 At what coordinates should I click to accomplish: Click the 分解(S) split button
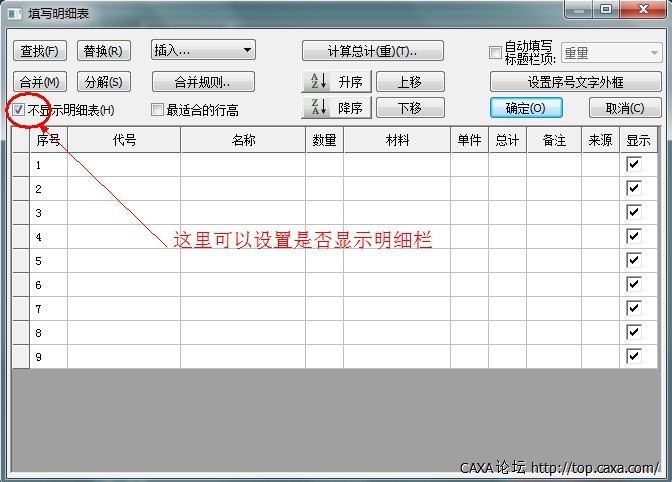(x=103, y=81)
